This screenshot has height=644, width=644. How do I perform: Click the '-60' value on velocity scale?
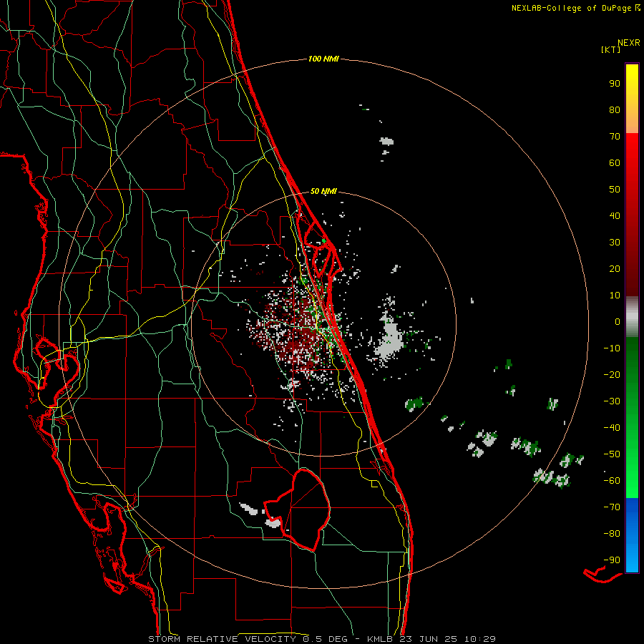(612, 481)
